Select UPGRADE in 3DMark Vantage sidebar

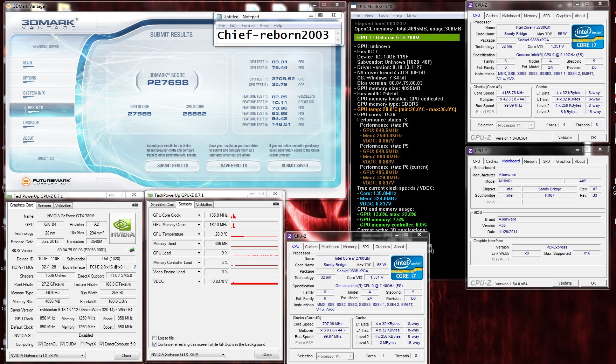pyautogui.click(x=31, y=123)
